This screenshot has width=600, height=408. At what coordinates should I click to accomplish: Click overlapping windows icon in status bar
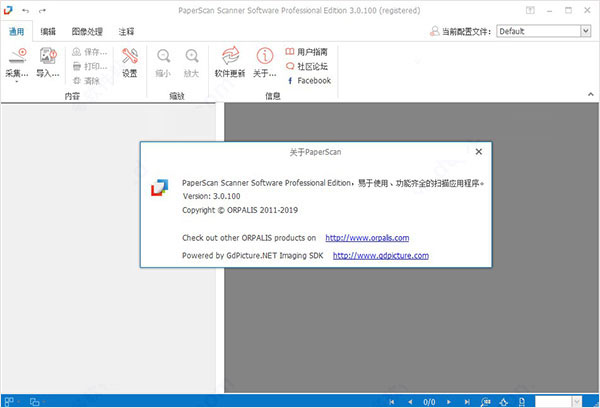point(34,401)
